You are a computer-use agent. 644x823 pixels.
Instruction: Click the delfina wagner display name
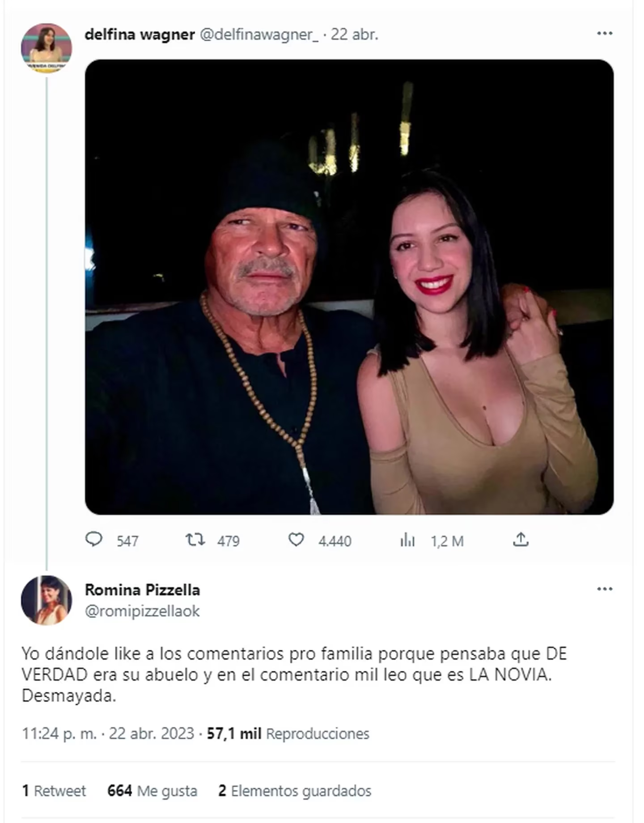pos(140,34)
